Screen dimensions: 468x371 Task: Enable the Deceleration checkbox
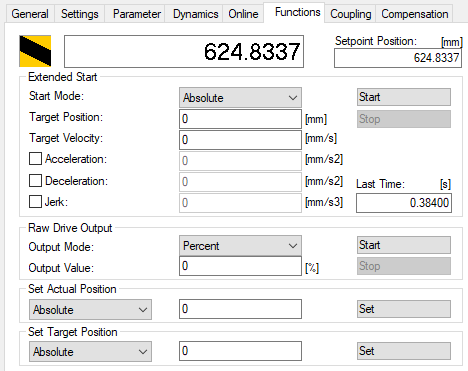click(x=35, y=181)
